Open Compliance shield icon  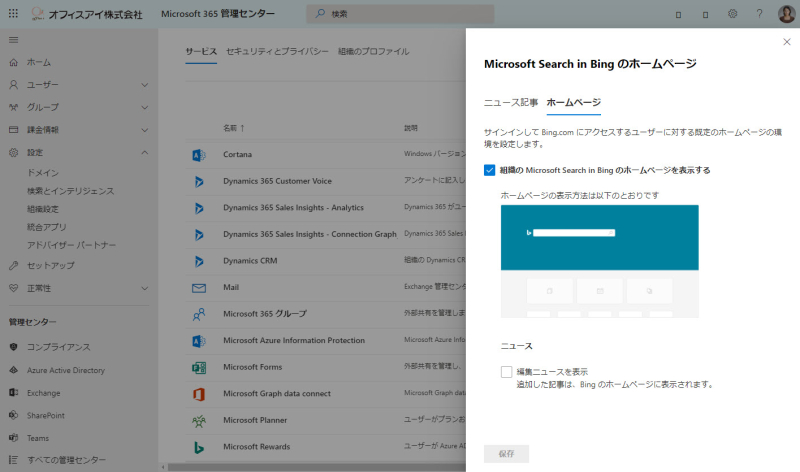click(13, 347)
